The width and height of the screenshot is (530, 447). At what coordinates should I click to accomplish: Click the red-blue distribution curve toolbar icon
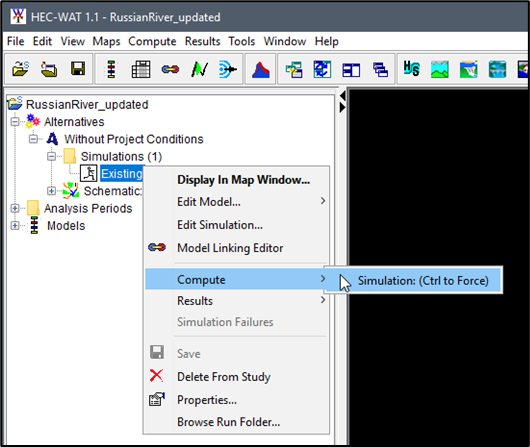click(x=261, y=69)
